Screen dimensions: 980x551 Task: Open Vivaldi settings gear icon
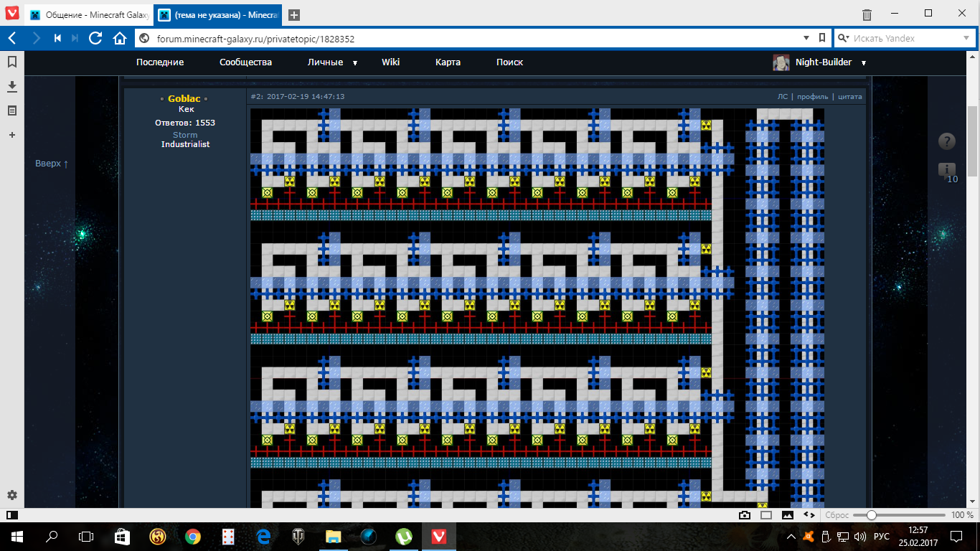pos(12,495)
